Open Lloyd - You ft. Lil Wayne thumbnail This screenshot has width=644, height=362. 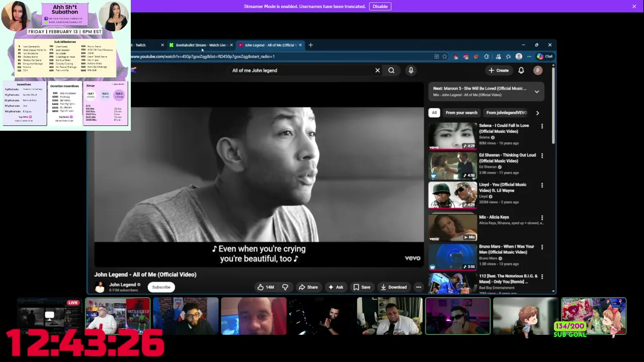(452, 195)
